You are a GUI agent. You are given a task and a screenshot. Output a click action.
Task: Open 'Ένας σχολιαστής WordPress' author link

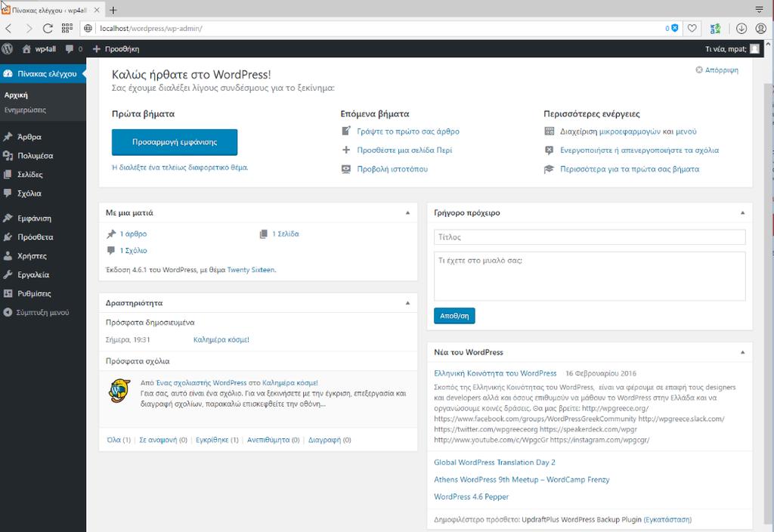[201, 383]
